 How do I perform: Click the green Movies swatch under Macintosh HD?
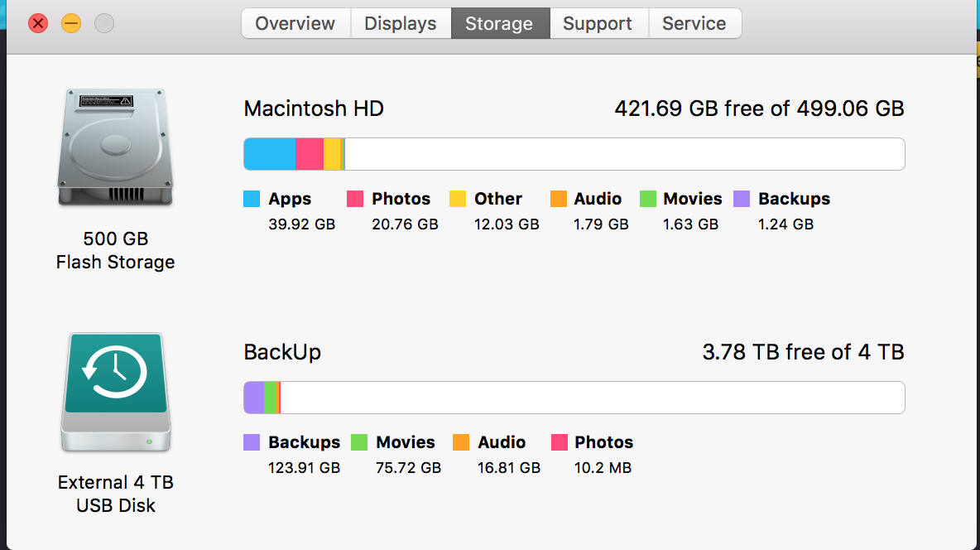(648, 199)
